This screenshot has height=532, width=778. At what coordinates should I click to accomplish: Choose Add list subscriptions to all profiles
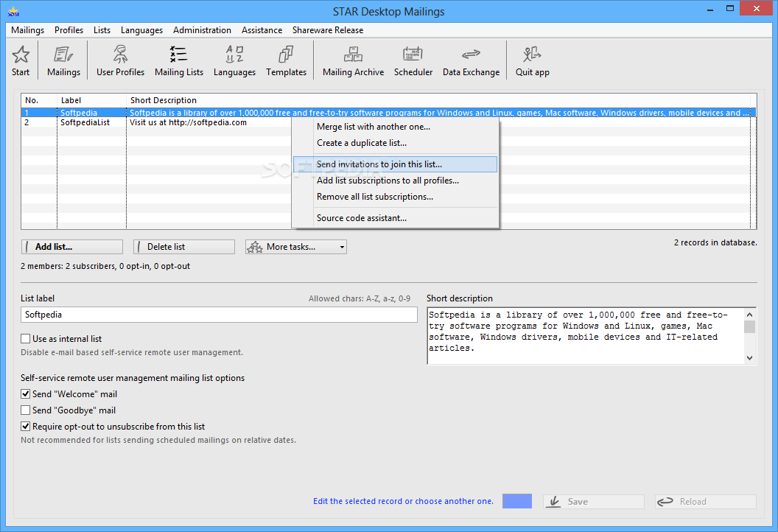[395, 181]
